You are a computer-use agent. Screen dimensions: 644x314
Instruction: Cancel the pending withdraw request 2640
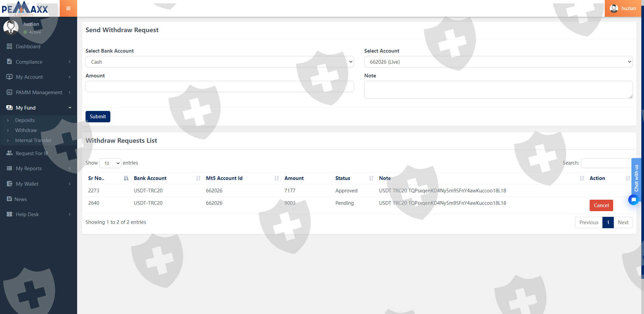(601, 205)
